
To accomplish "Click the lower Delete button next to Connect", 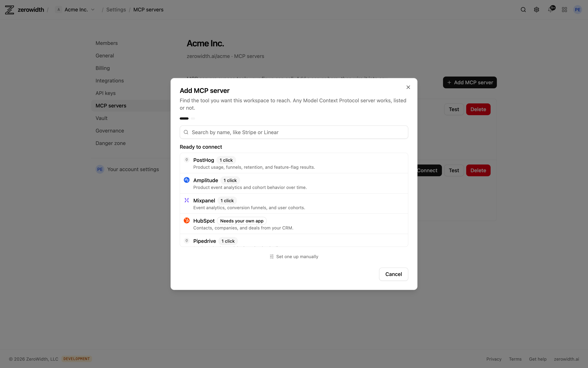I will [478, 170].
